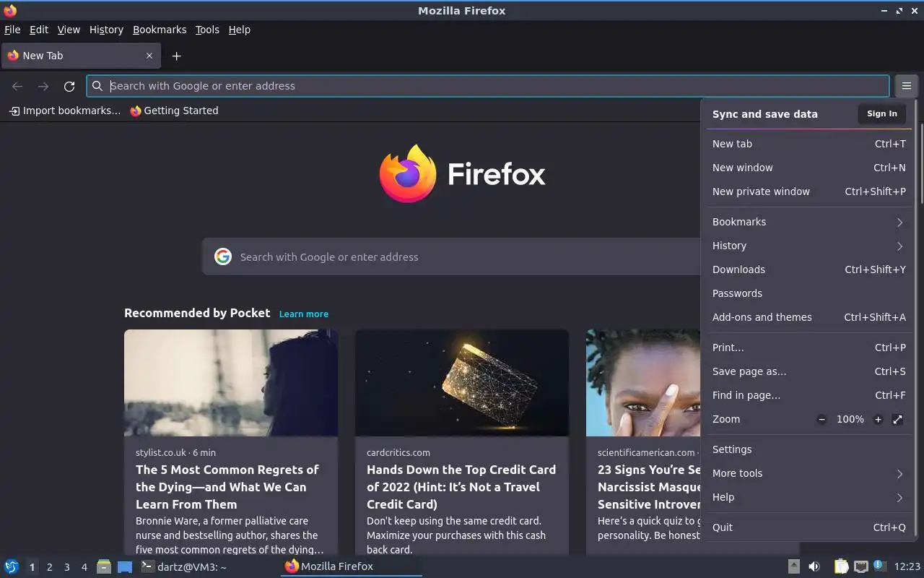The height and width of the screenshot is (578, 924).
Task: Click the Sign In button
Action: pyautogui.click(x=881, y=113)
